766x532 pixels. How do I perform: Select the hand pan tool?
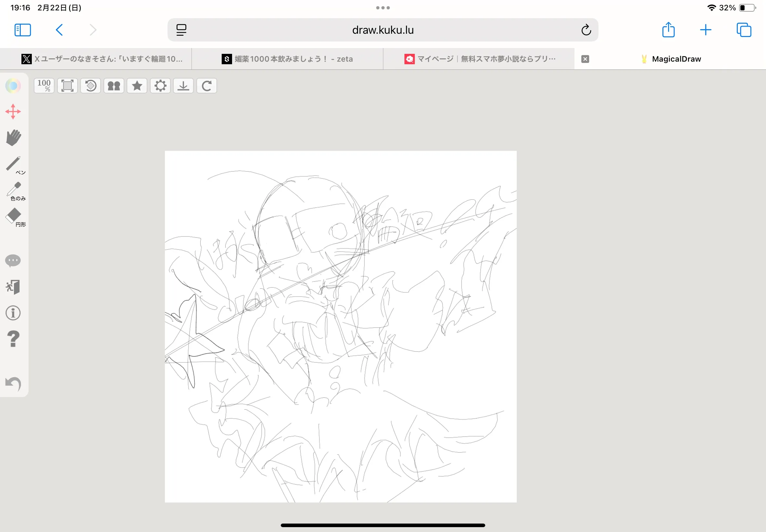point(13,137)
